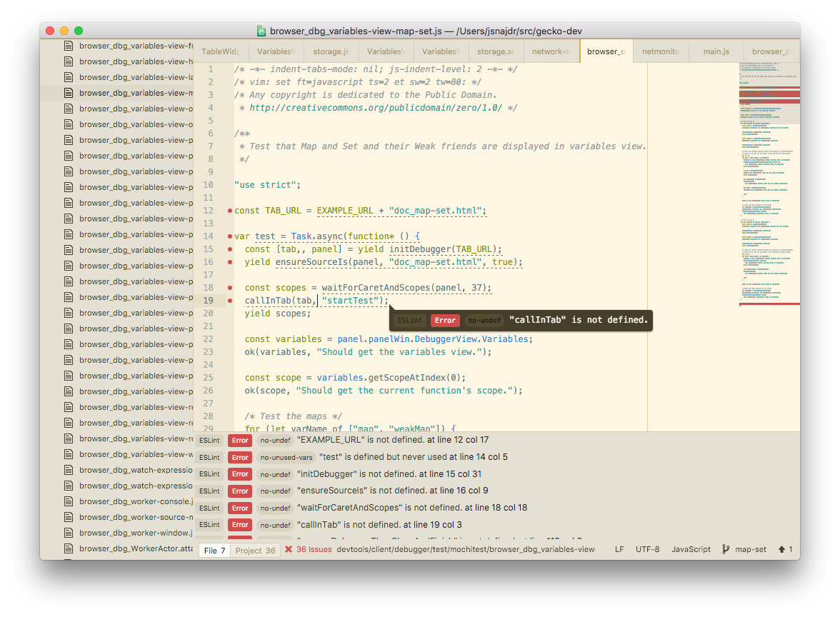Click file icon beside browser_dbg_worker-source-n
The width and height of the screenshot is (840, 617).
pos(69,517)
